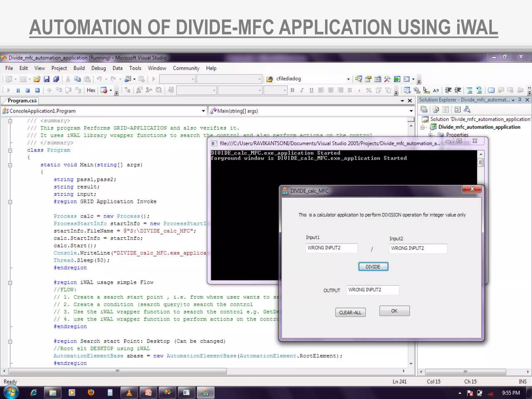532x399 pixels.
Task: Open Firefox from the taskbar
Action: click(x=91, y=393)
